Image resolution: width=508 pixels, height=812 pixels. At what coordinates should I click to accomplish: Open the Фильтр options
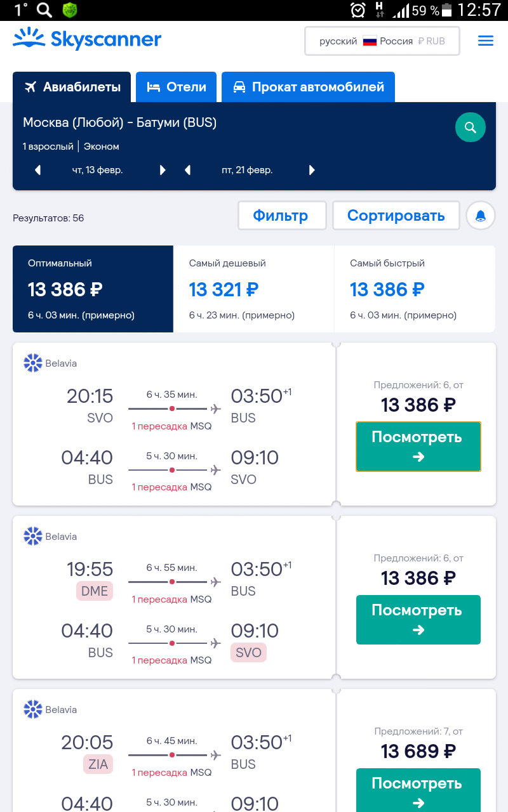[281, 216]
